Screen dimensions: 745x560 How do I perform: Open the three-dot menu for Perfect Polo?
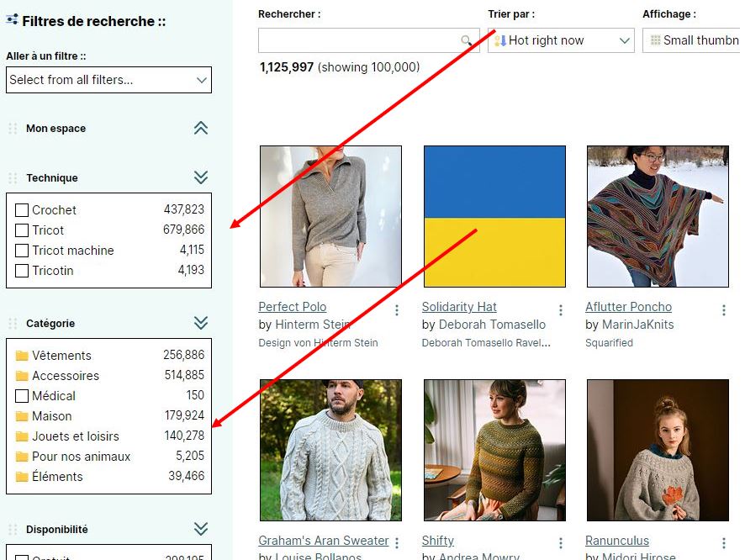[397, 310]
